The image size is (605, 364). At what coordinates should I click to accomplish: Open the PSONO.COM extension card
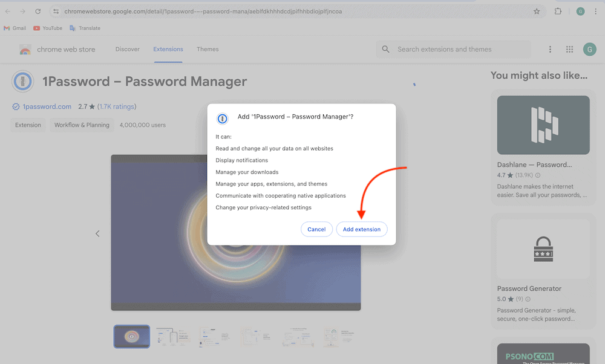tap(543, 354)
